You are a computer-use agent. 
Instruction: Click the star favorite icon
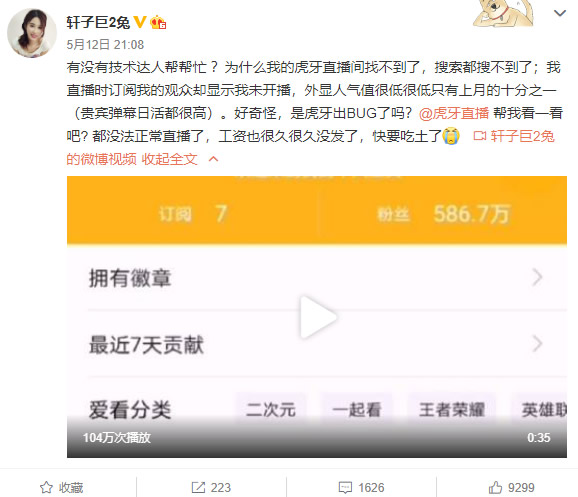pyautogui.click(x=46, y=487)
